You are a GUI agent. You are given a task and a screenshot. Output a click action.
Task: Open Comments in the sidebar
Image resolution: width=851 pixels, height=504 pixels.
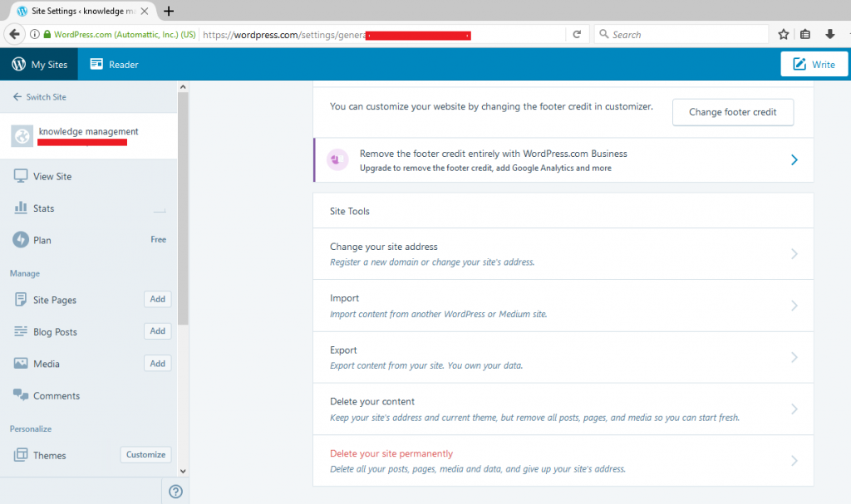88,395
